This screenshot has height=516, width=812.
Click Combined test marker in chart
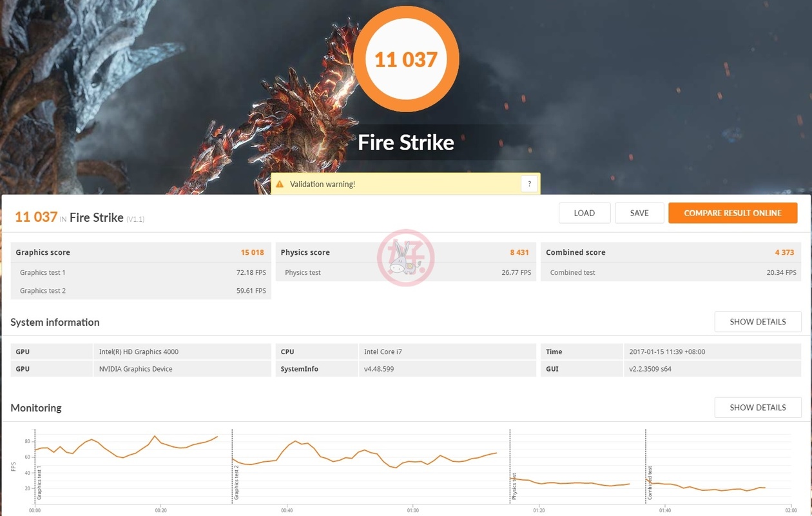[x=650, y=482]
